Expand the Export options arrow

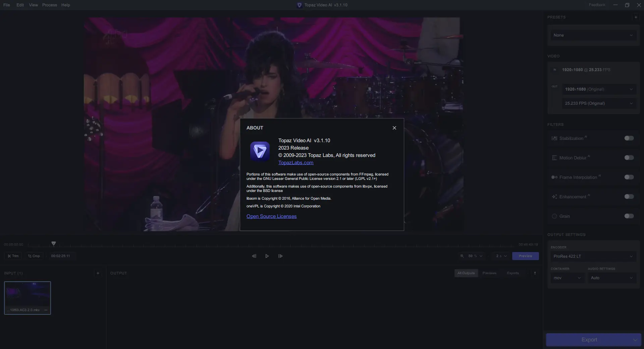click(x=635, y=340)
